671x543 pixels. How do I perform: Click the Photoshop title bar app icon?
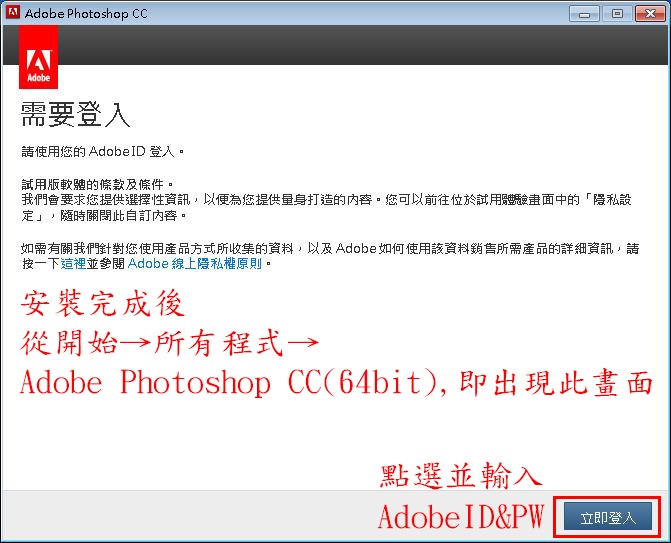click(x=12, y=12)
